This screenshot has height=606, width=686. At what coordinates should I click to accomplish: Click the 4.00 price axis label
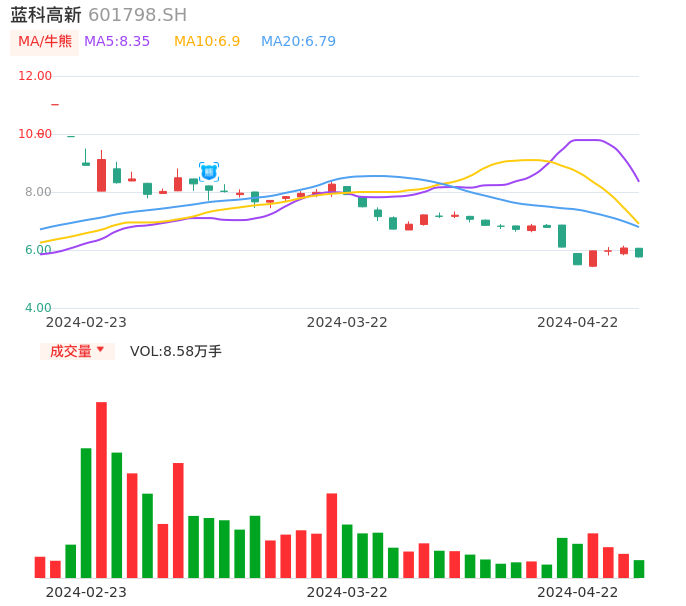(38, 308)
